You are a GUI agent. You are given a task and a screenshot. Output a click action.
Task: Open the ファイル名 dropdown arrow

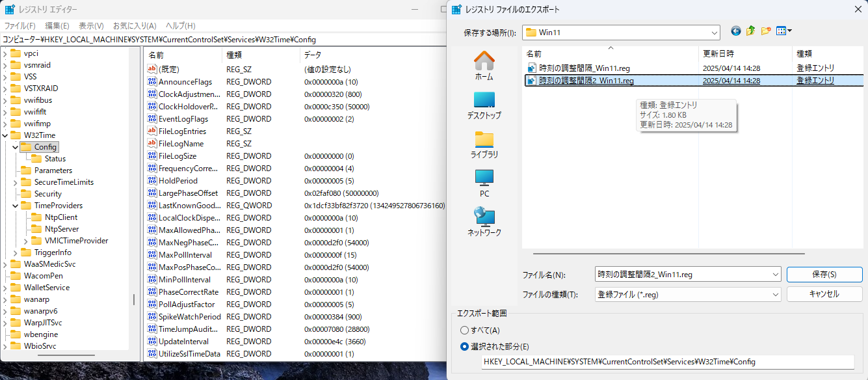point(775,275)
